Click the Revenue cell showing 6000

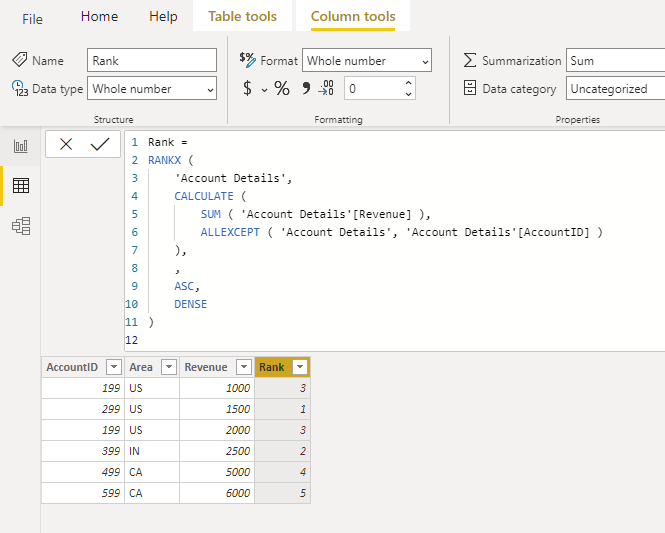217,493
